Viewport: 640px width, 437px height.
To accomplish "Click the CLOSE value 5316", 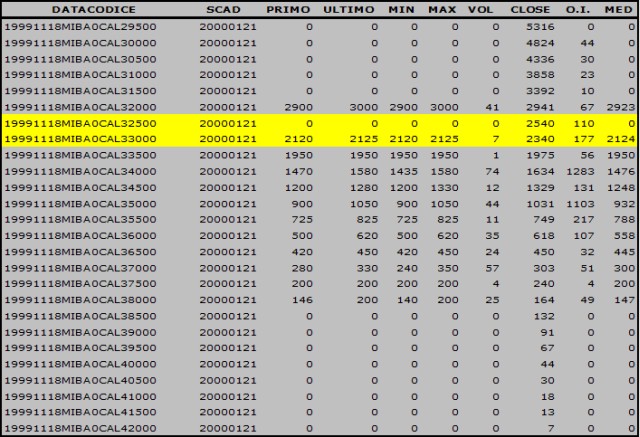I will tap(538, 25).
